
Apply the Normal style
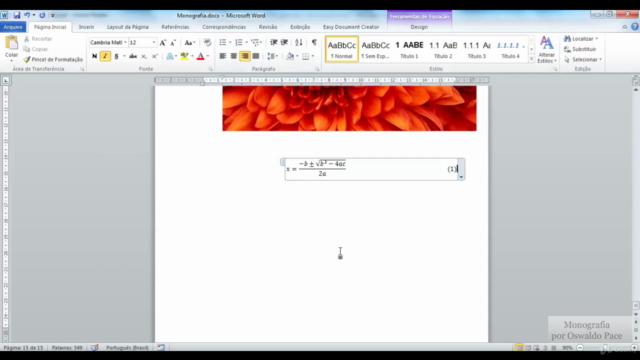click(342, 49)
